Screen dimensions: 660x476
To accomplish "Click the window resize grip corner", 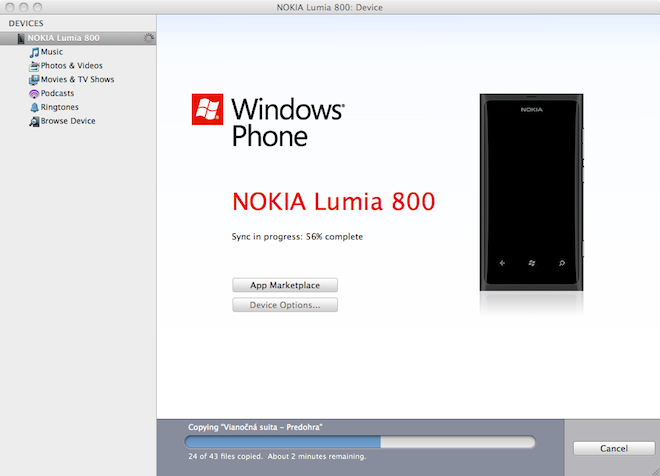I will coord(654,471).
